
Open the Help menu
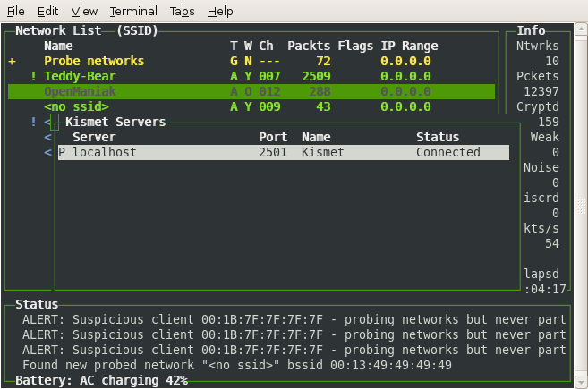220,12
